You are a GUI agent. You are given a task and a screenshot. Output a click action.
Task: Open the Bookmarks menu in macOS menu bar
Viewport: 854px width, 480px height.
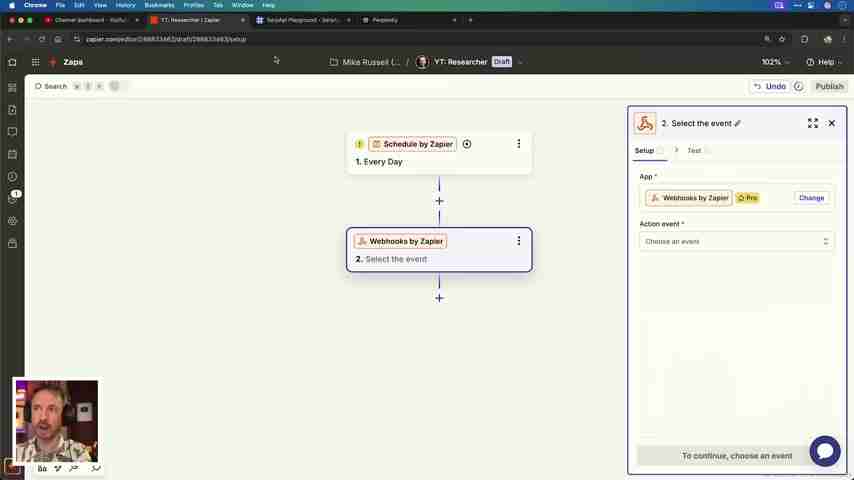coord(159,5)
